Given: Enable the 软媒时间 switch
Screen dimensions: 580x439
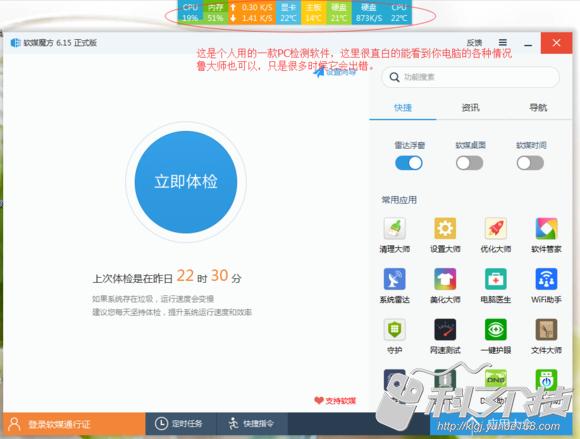Looking at the screenshot, I should click(530, 163).
